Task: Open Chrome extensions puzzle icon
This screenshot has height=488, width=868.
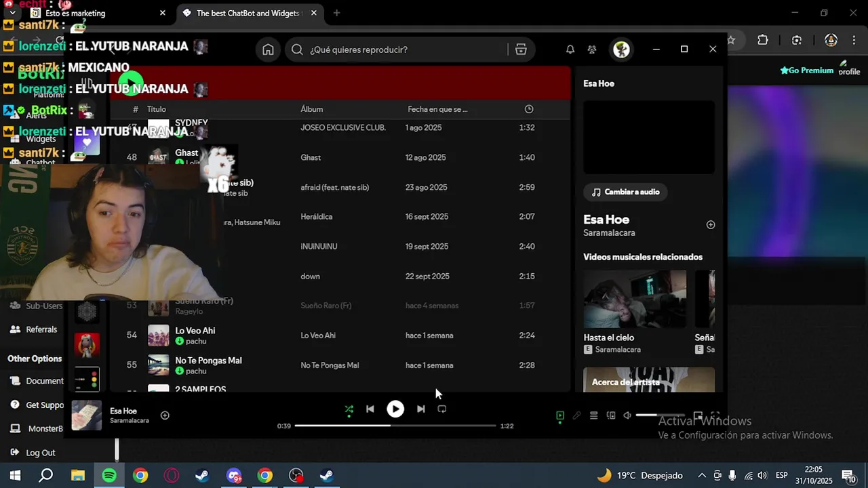Action: coord(763,40)
